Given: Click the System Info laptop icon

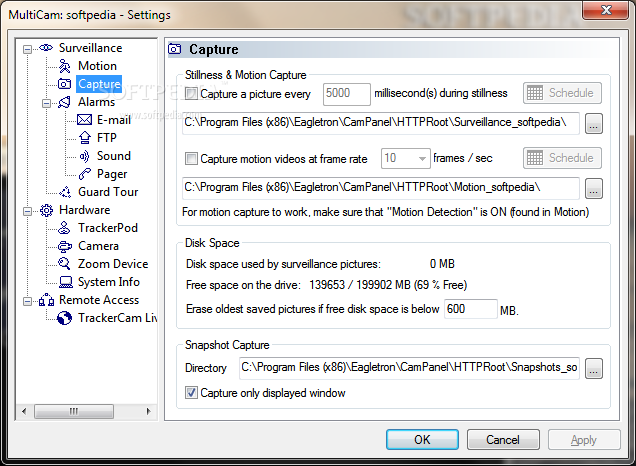Looking at the screenshot, I should (x=65, y=282).
